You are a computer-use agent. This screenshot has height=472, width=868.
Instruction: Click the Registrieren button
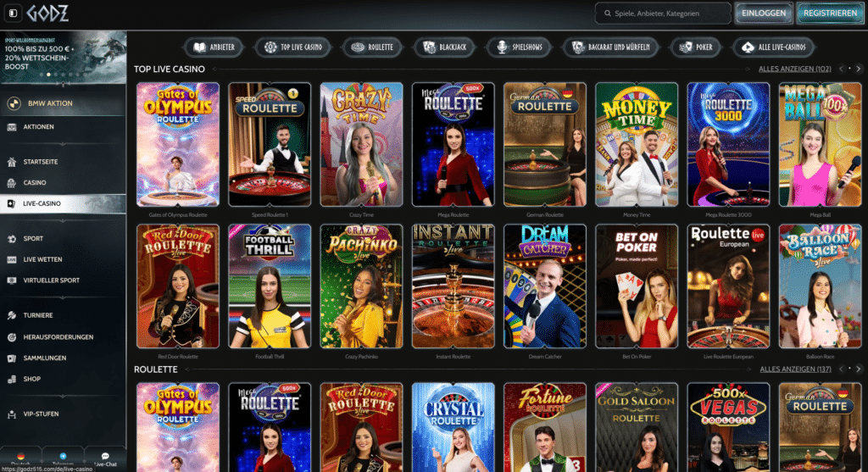pyautogui.click(x=830, y=14)
